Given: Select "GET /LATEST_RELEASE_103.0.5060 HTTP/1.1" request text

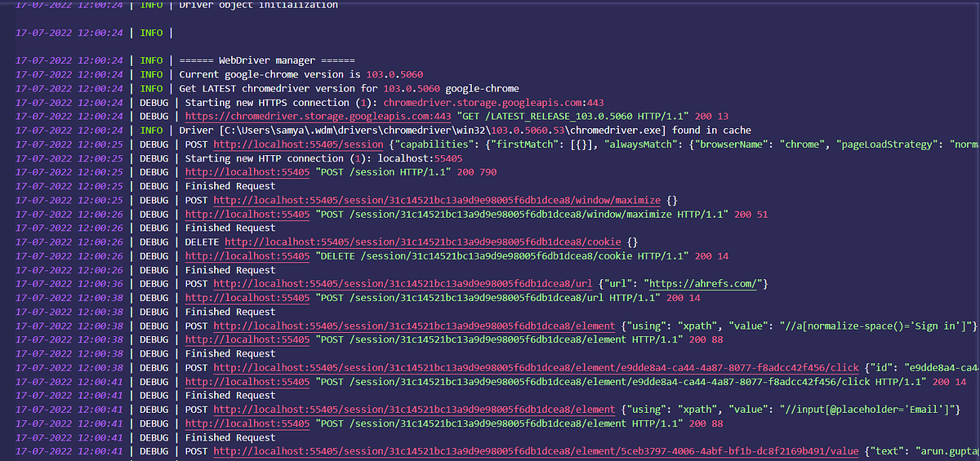Looking at the screenshot, I should tap(573, 116).
